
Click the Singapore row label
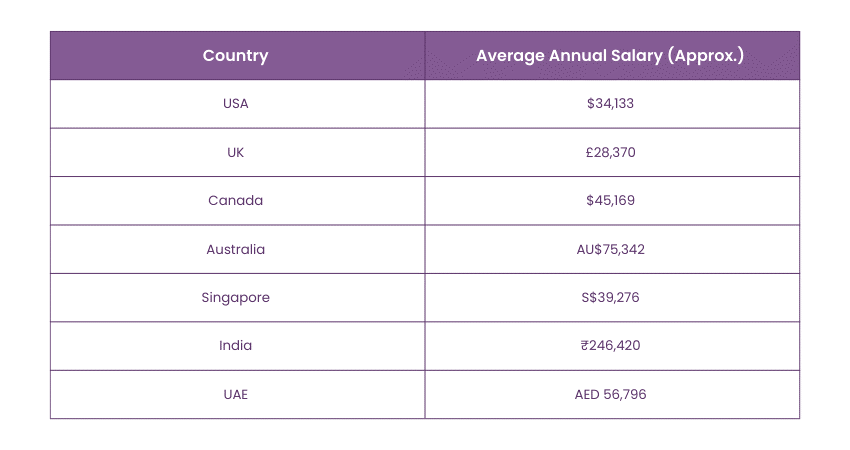coord(236,298)
